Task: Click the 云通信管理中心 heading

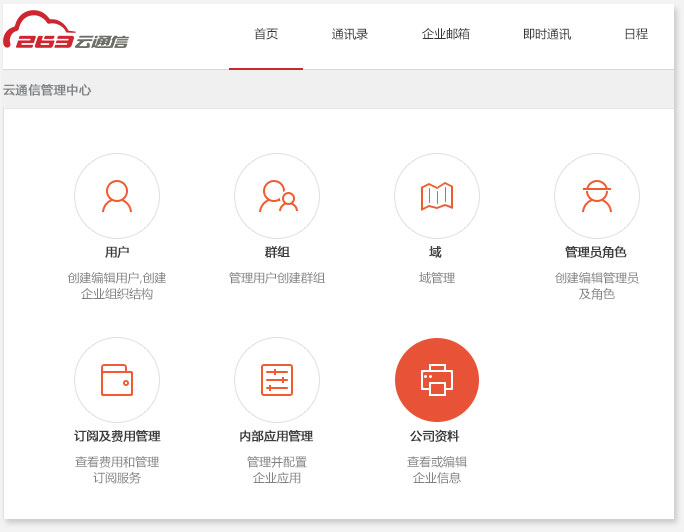Action: [47, 90]
